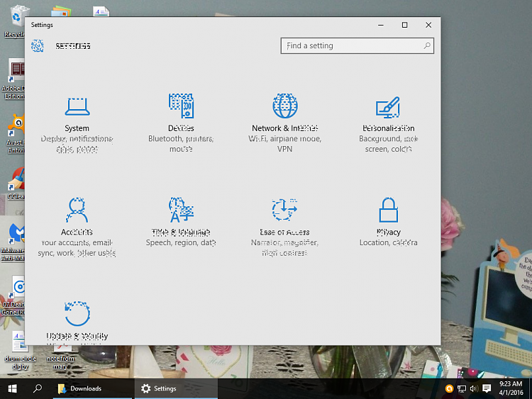Click the taskbar clock showing 9:23 AM
This screenshot has width=532, height=399.
click(x=510, y=388)
